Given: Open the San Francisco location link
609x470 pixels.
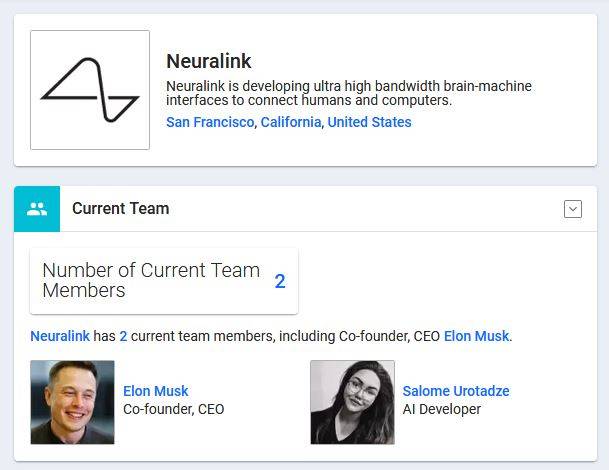Looking at the screenshot, I should coord(210,122).
